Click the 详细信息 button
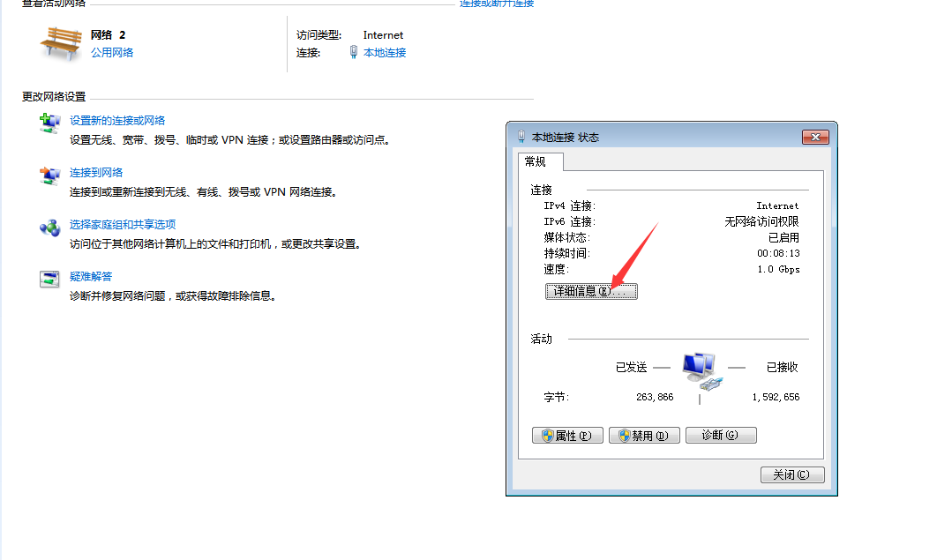Image resolution: width=952 pixels, height=560 pixels. 591,290
